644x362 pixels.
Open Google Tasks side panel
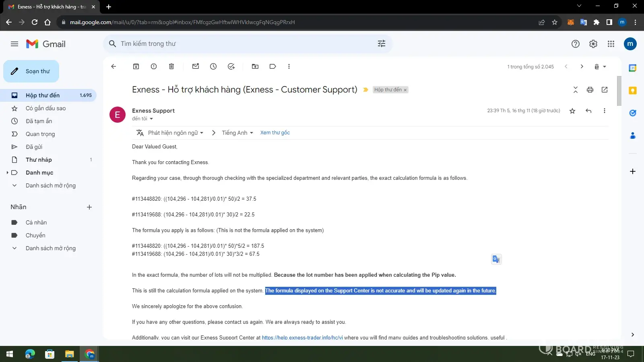pyautogui.click(x=633, y=113)
